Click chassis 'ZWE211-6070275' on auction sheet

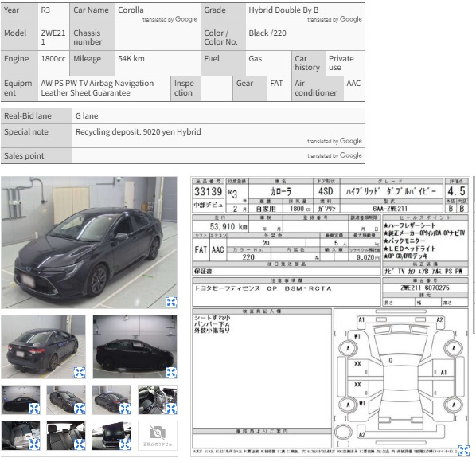click(x=425, y=288)
